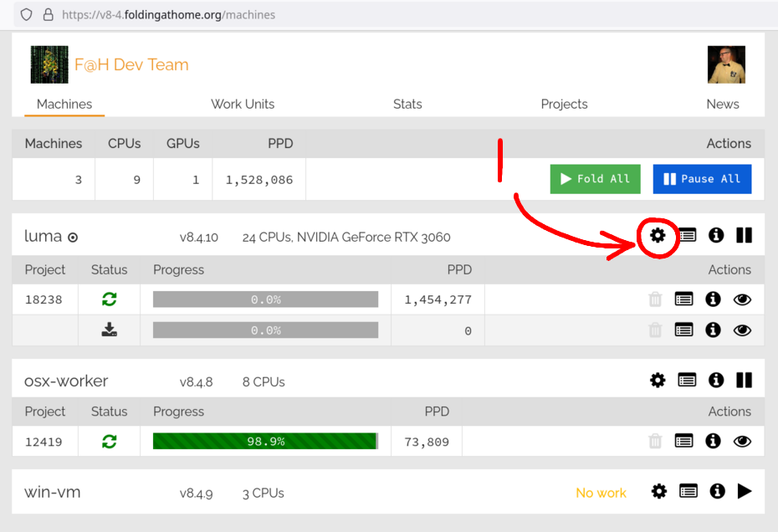This screenshot has height=532, width=778.
Task: Pause folding on luma machine
Action: (x=745, y=235)
